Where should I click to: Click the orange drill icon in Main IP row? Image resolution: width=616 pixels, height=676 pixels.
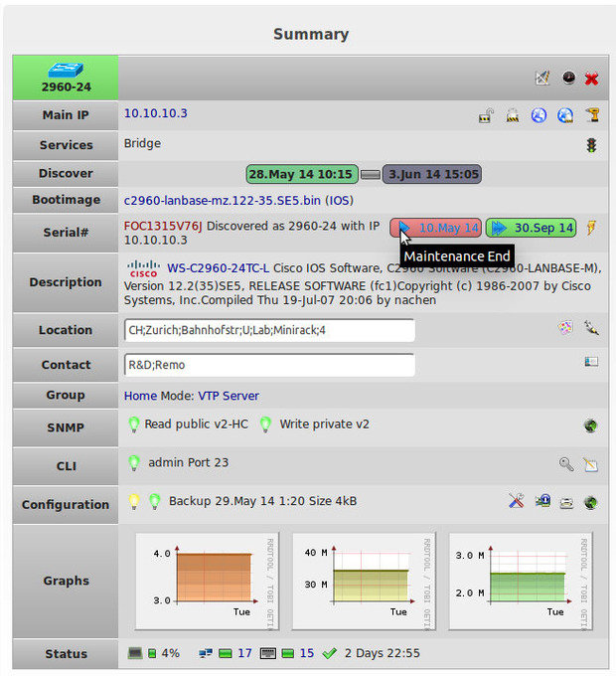pos(592,115)
